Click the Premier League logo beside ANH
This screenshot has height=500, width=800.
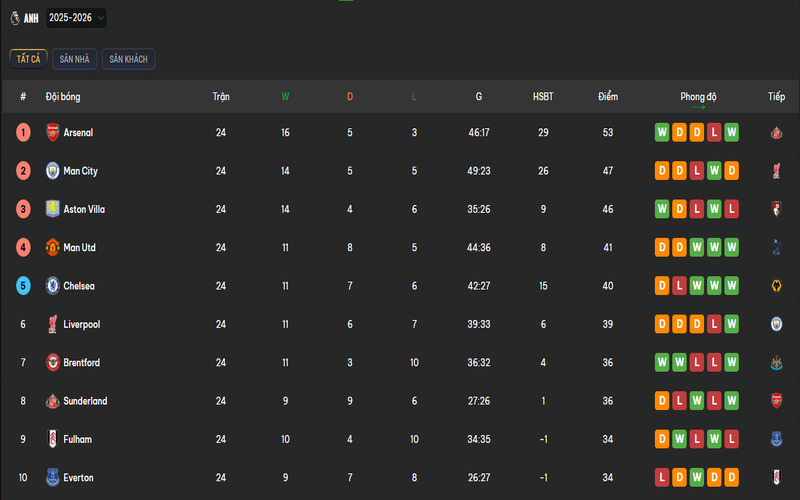(14, 18)
